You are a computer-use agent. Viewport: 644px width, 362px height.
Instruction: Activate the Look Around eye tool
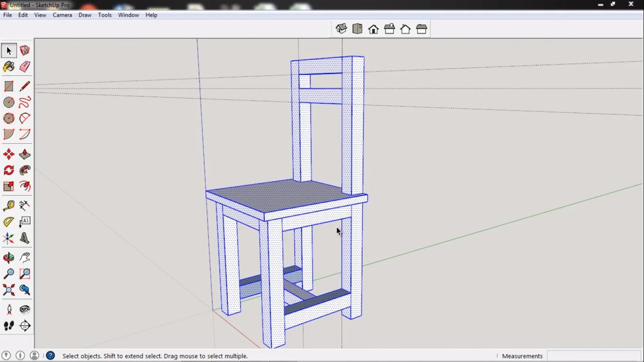[x=25, y=310]
